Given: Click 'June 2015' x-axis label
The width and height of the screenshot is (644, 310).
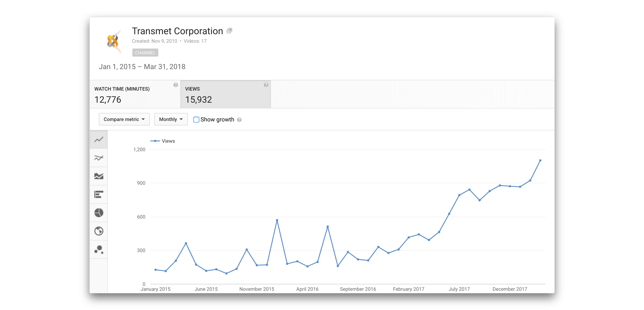Looking at the screenshot, I should point(206,289).
